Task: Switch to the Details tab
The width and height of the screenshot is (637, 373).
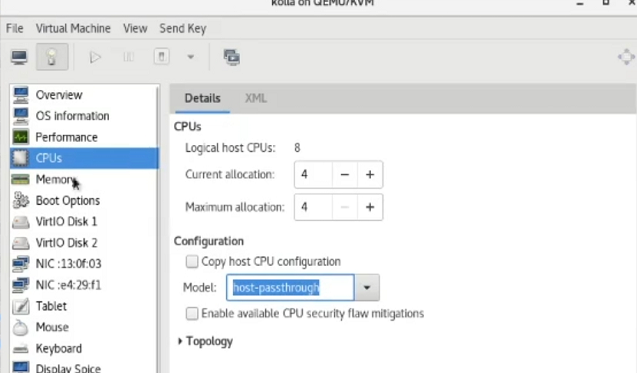Action: (x=202, y=98)
